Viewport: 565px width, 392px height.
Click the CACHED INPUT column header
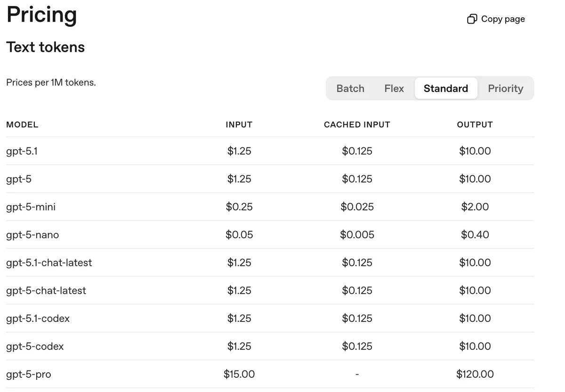[x=357, y=125]
